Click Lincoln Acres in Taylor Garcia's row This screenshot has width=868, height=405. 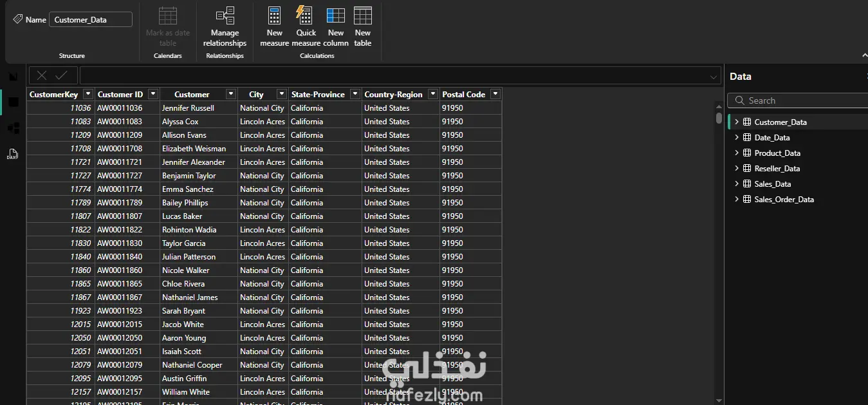[263, 243]
